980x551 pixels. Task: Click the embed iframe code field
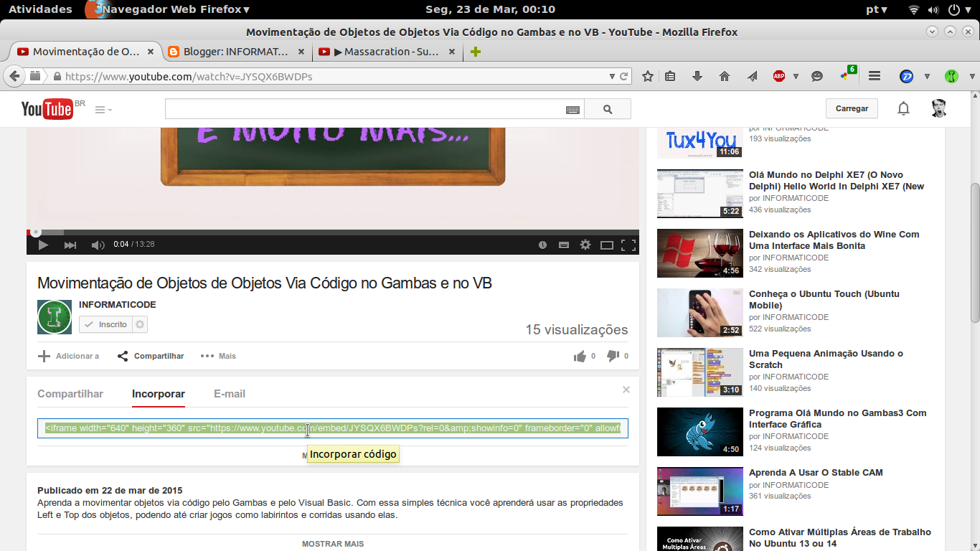pos(333,428)
